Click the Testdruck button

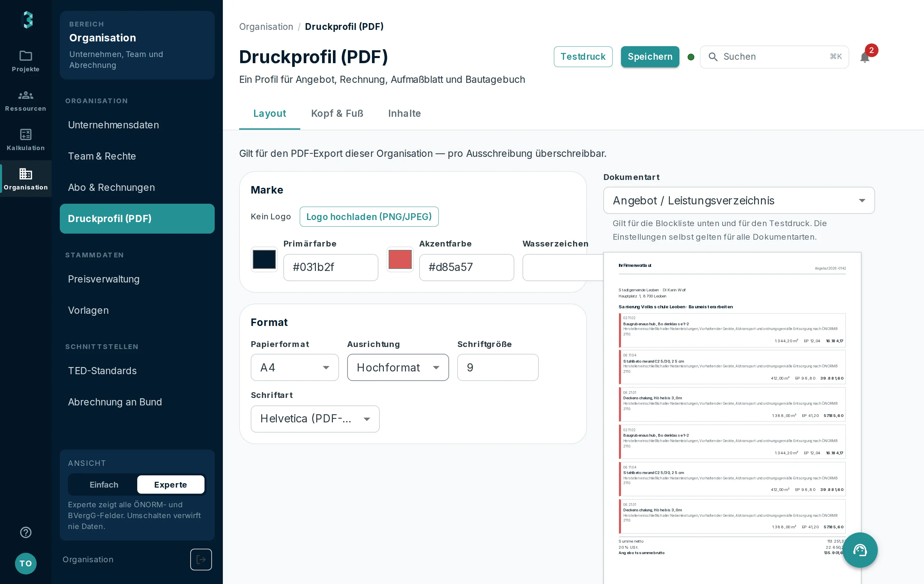point(583,57)
